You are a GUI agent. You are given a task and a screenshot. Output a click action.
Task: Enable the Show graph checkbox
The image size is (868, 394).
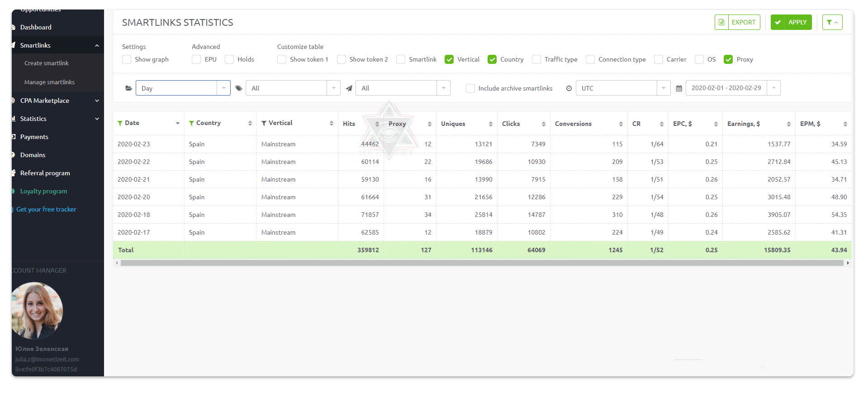(x=127, y=59)
